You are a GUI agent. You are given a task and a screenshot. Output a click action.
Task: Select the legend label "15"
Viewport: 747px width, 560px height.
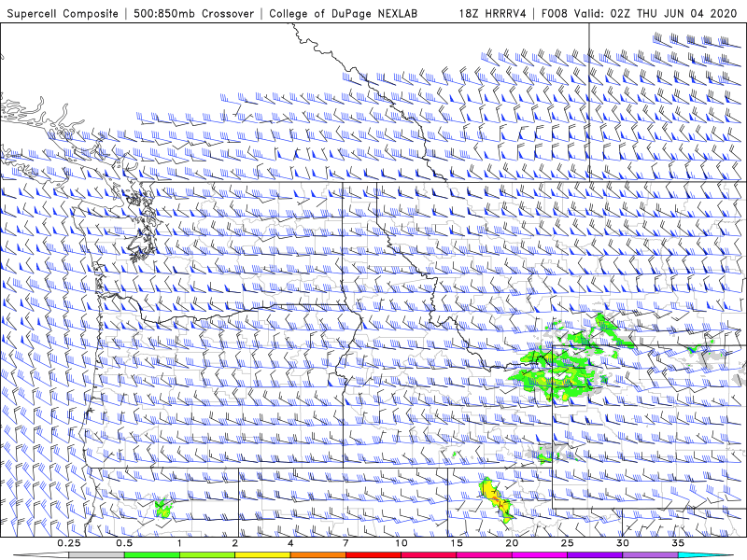(457, 543)
